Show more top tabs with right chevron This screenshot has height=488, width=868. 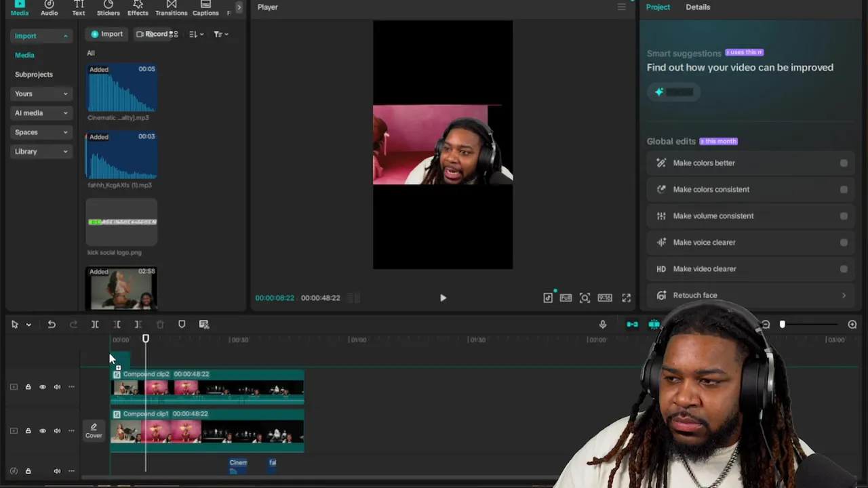pyautogui.click(x=238, y=7)
